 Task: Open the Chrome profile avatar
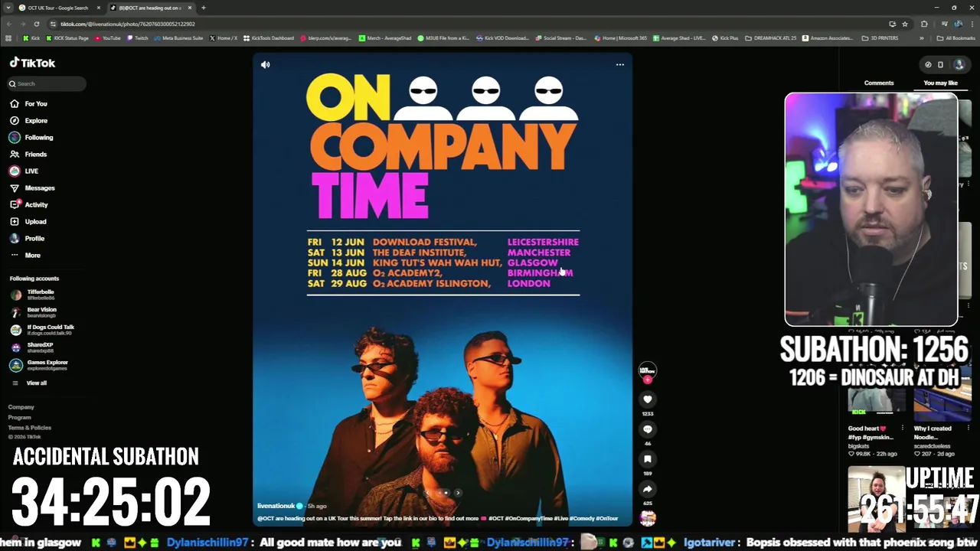(x=958, y=24)
